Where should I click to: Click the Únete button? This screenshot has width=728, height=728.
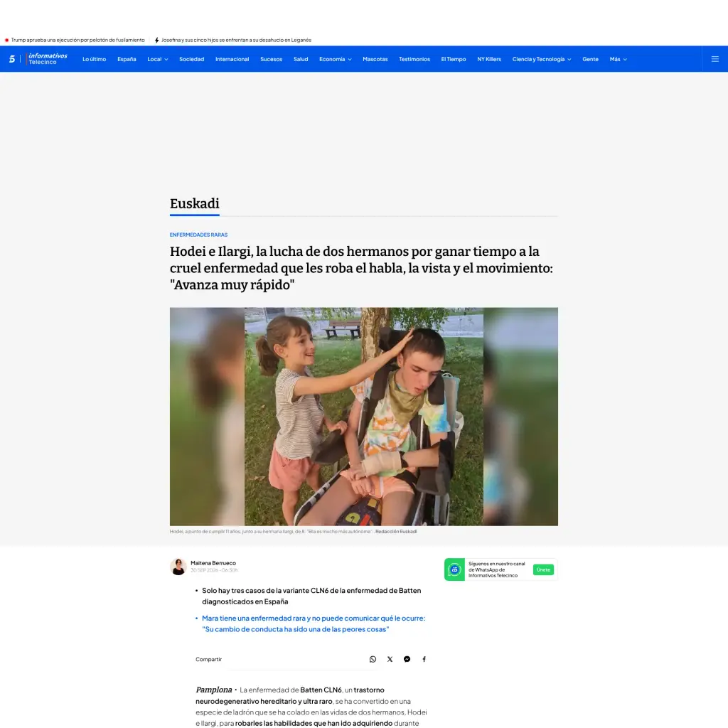[x=543, y=569]
